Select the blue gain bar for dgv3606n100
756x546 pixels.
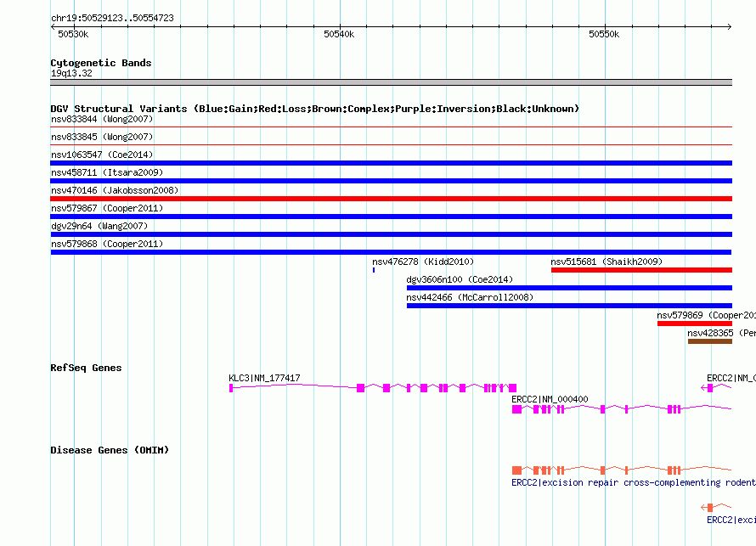tap(569, 288)
